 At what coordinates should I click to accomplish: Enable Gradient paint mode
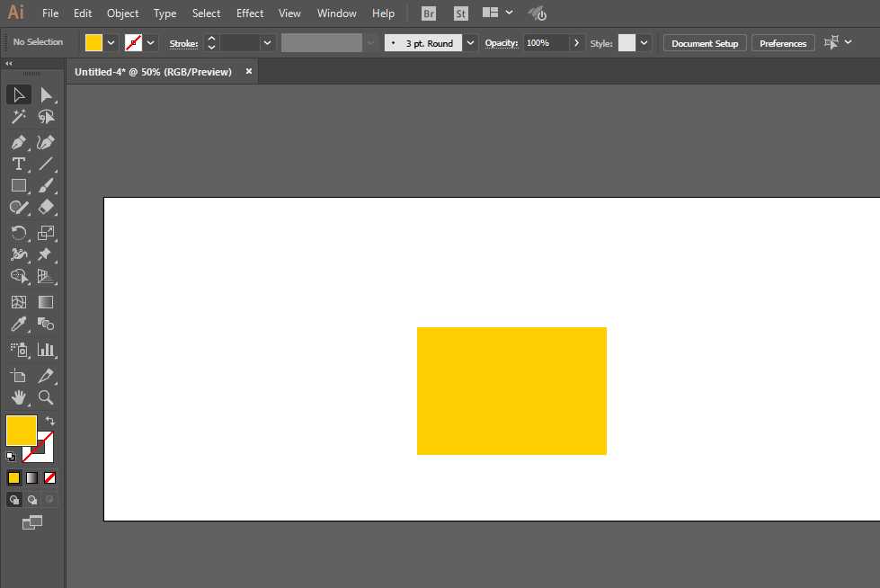pyautogui.click(x=32, y=477)
